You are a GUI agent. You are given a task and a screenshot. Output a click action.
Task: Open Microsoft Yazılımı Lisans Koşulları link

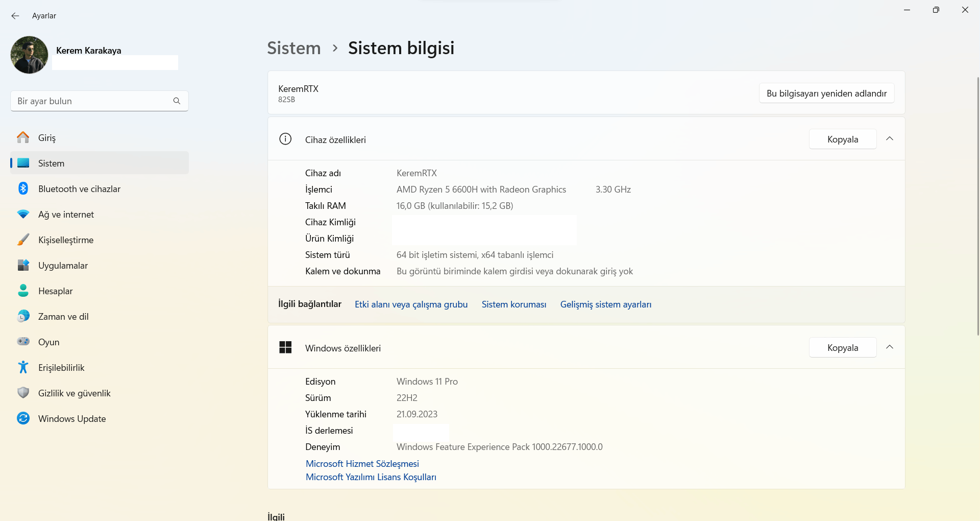[371, 477]
